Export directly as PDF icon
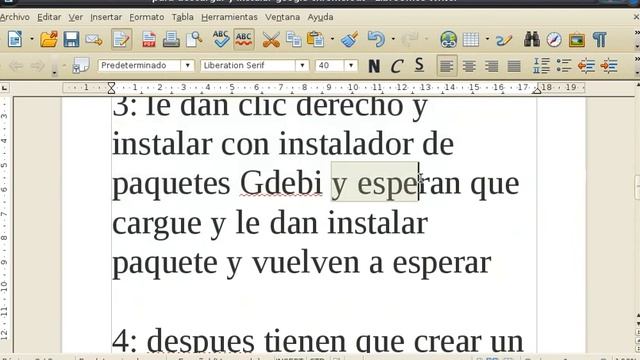The image size is (640, 360). 149,40
